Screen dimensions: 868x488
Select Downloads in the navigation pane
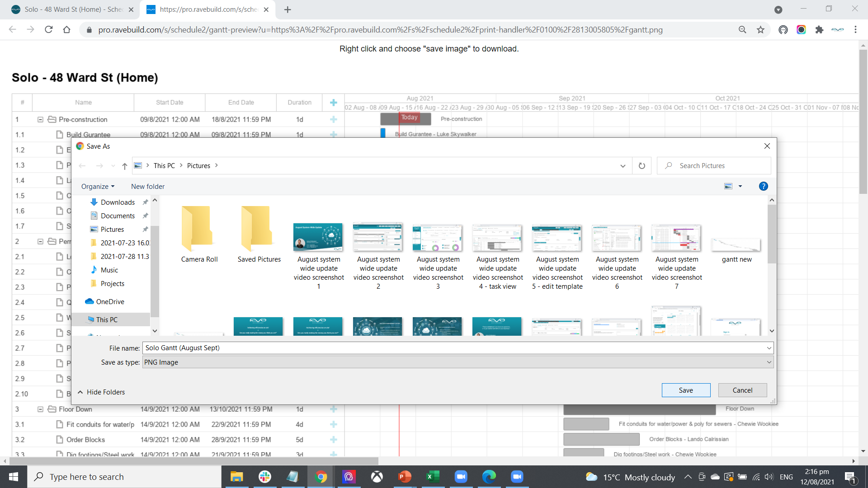click(x=118, y=202)
